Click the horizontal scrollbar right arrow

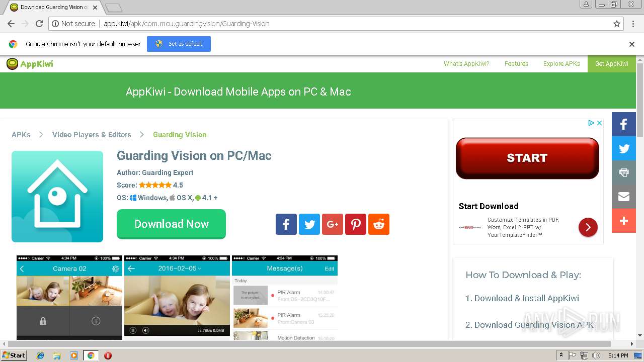pyautogui.click(x=632, y=344)
